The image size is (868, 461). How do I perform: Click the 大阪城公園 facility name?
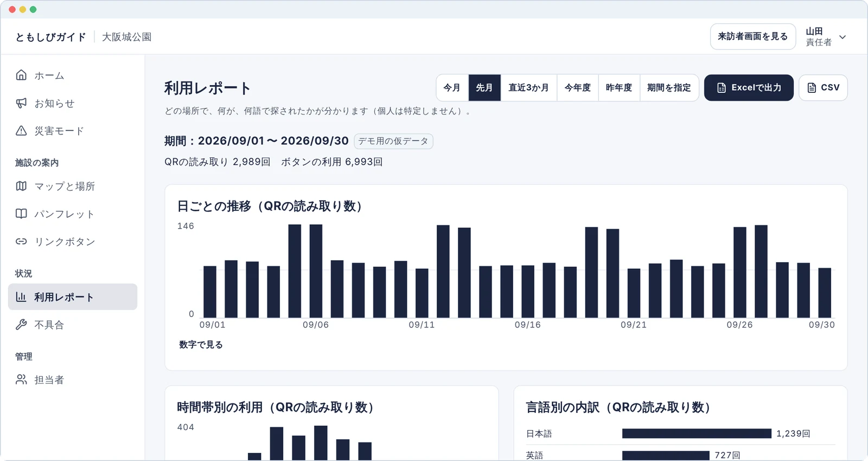coord(127,37)
